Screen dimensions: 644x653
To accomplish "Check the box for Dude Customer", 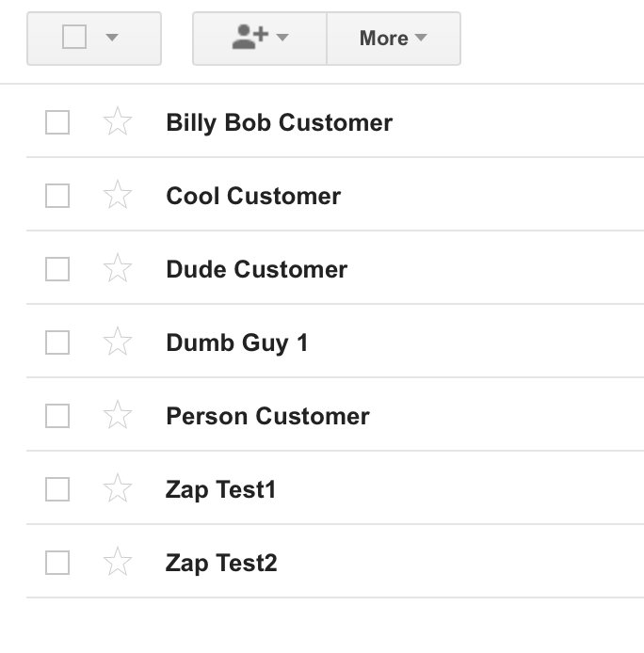I will click(x=57, y=269).
